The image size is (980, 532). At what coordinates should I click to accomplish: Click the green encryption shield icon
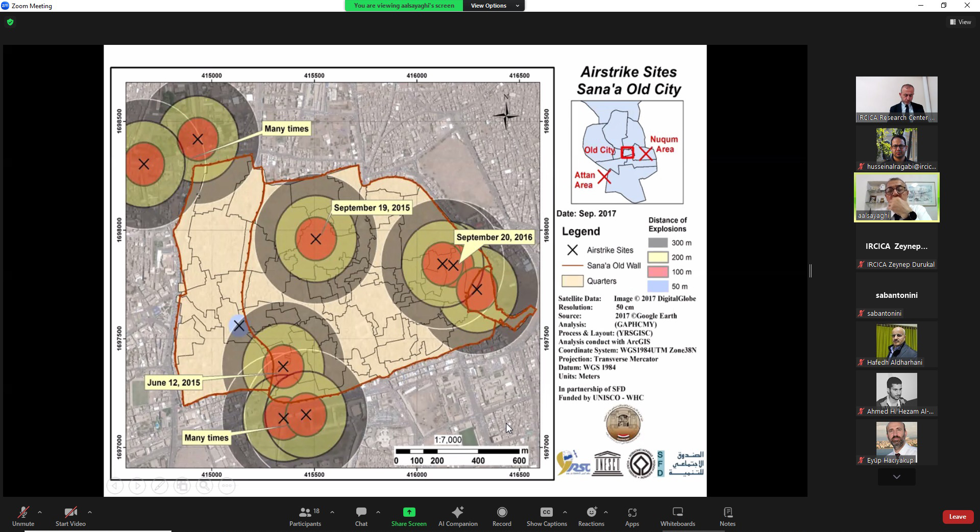(10, 22)
